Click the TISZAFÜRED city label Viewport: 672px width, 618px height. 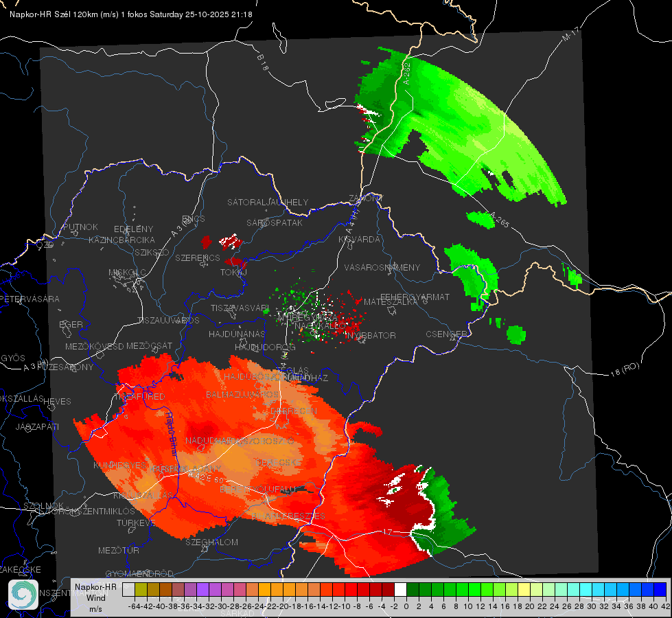pyautogui.click(x=139, y=397)
